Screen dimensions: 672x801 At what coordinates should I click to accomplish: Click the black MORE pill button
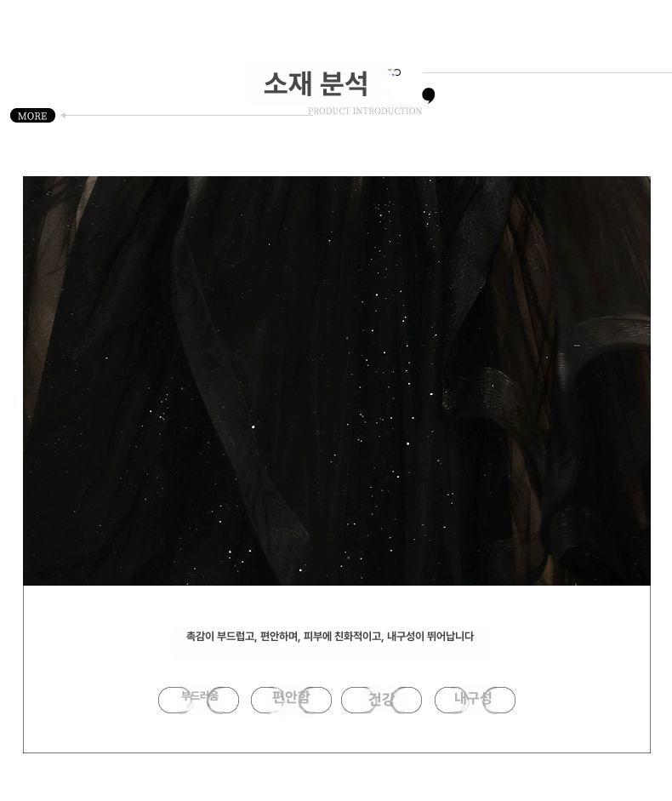(32, 116)
